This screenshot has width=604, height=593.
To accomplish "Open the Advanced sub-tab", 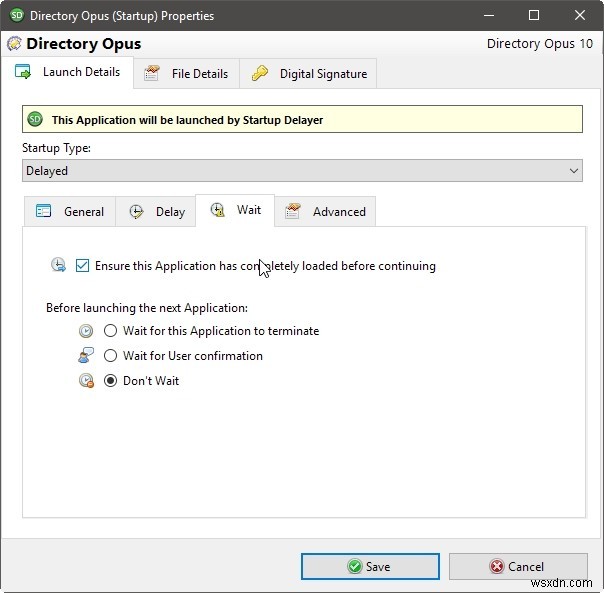I will (325, 212).
